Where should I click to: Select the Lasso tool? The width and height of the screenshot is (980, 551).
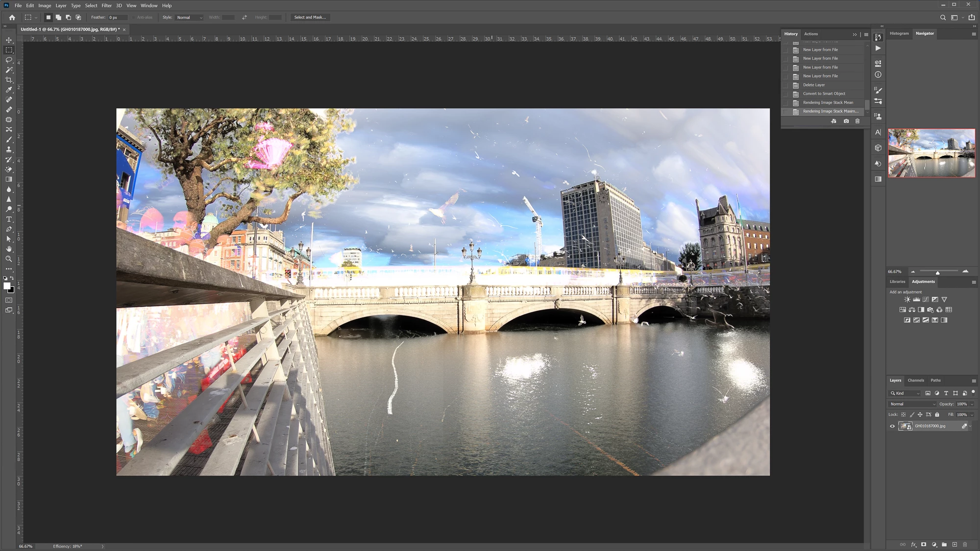tap(9, 60)
